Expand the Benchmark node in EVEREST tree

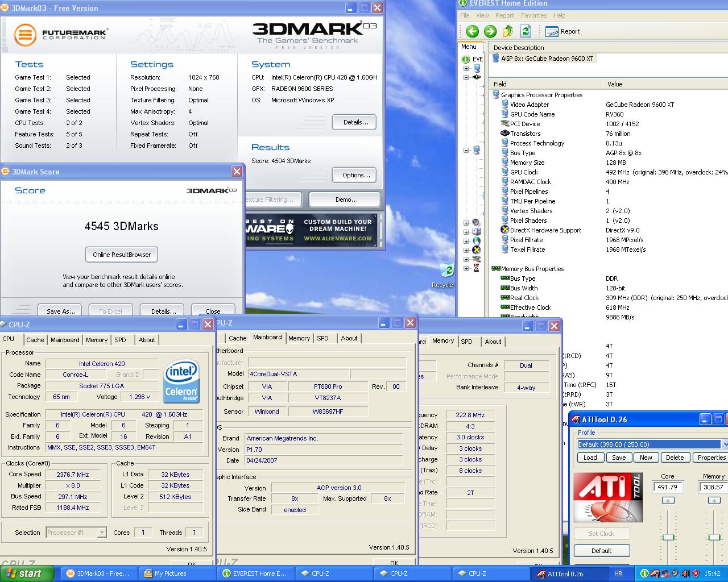pos(466,268)
